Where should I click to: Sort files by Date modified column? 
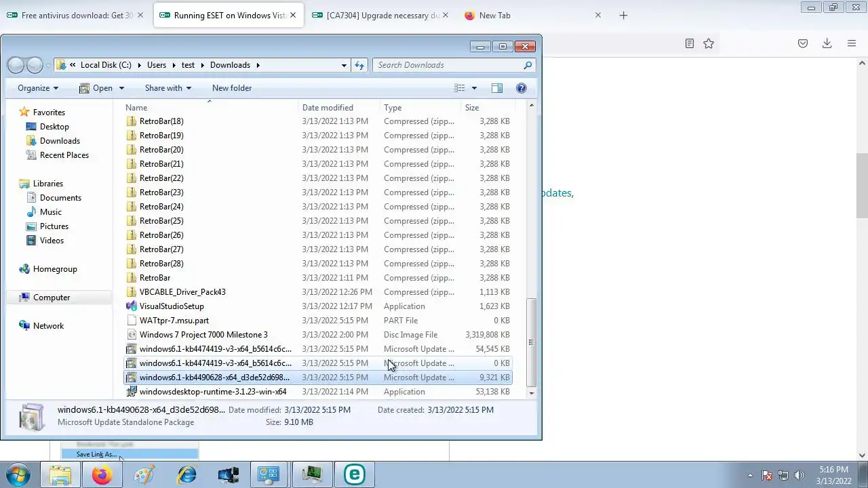click(339, 108)
